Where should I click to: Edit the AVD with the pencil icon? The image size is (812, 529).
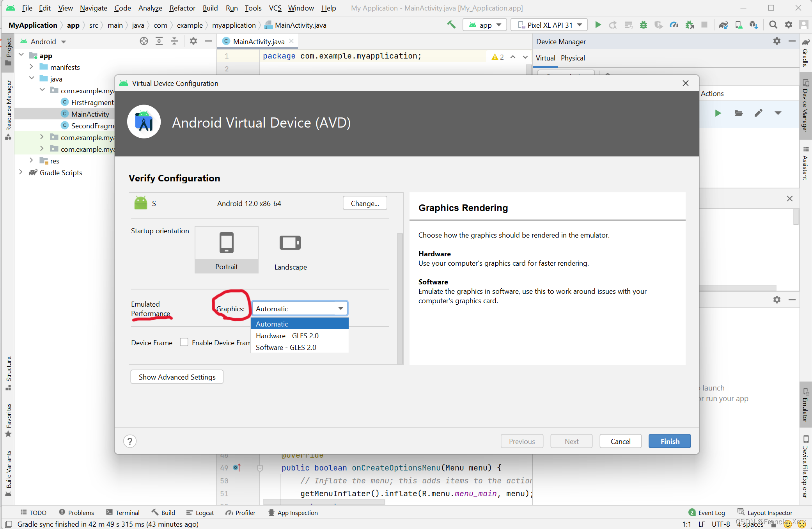(x=758, y=113)
